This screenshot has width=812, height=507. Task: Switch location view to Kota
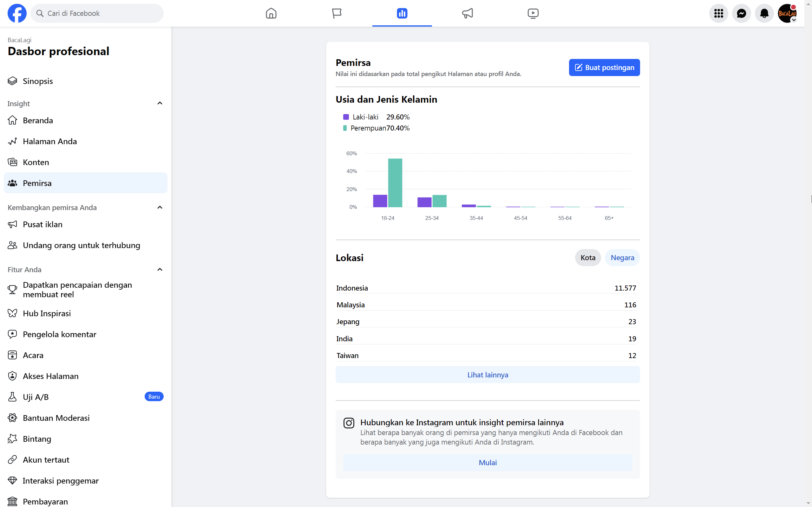[x=588, y=258]
